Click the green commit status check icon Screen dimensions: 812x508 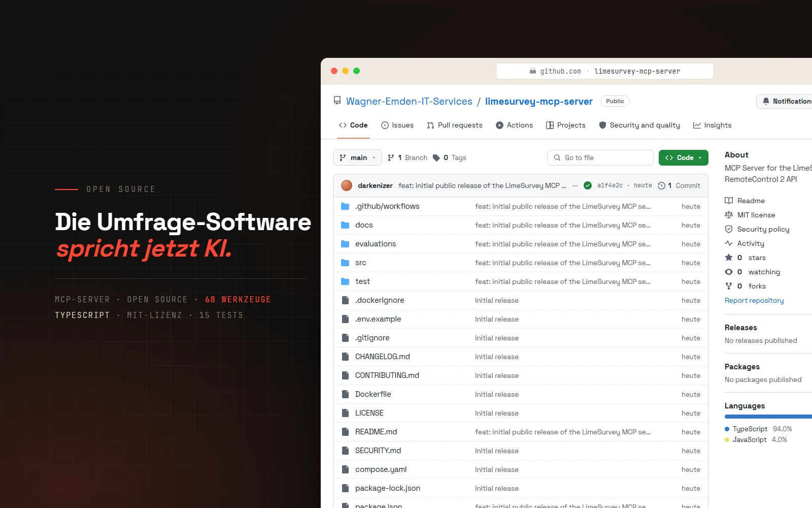pyautogui.click(x=588, y=185)
